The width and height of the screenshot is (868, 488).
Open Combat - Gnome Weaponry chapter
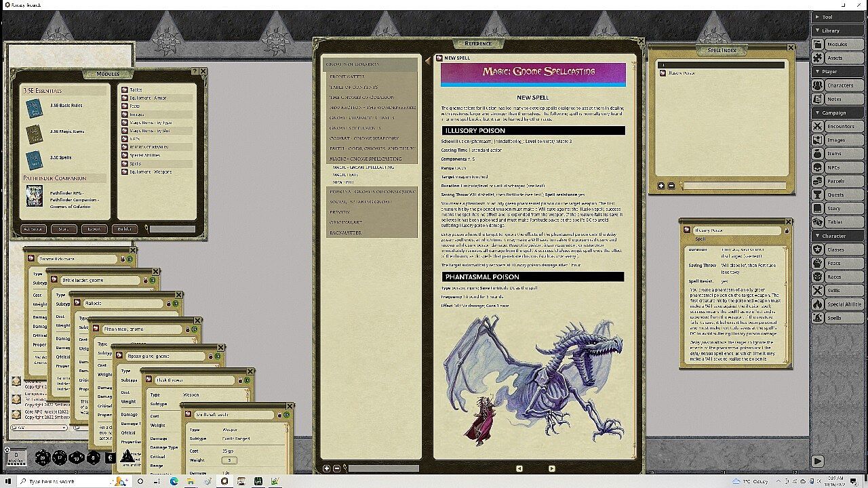(x=365, y=138)
